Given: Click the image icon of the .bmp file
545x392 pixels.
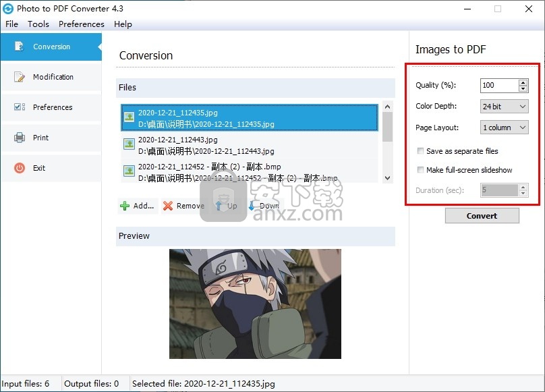Looking at the screenshot, I should coord(130,171).
